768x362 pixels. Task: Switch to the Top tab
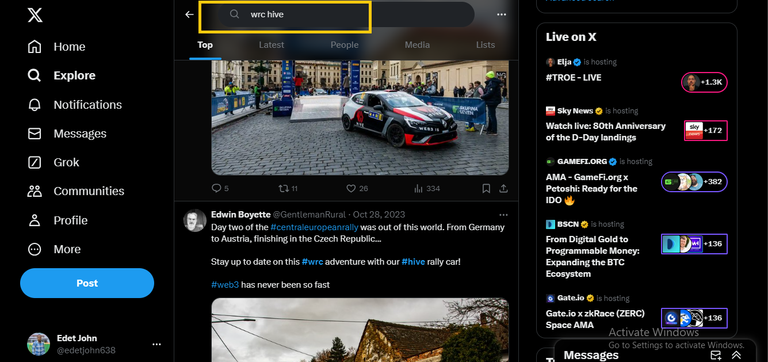coord(205,45)
